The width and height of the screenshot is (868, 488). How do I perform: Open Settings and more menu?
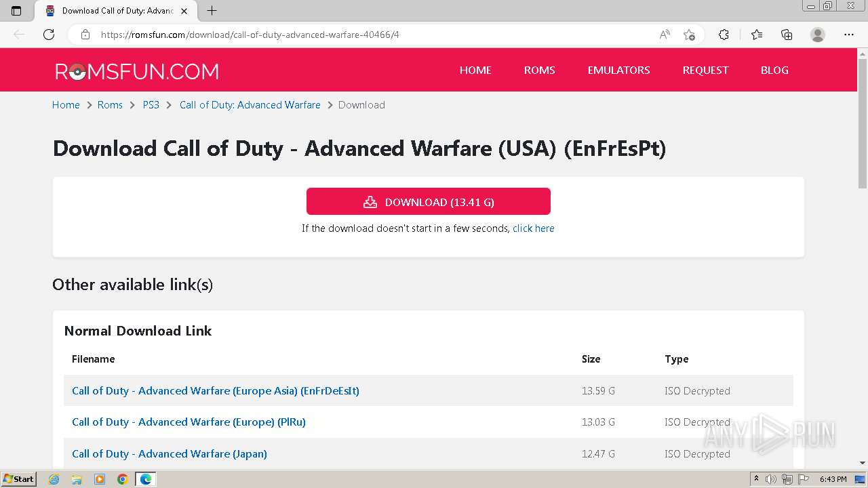click(x=849, y=35)
